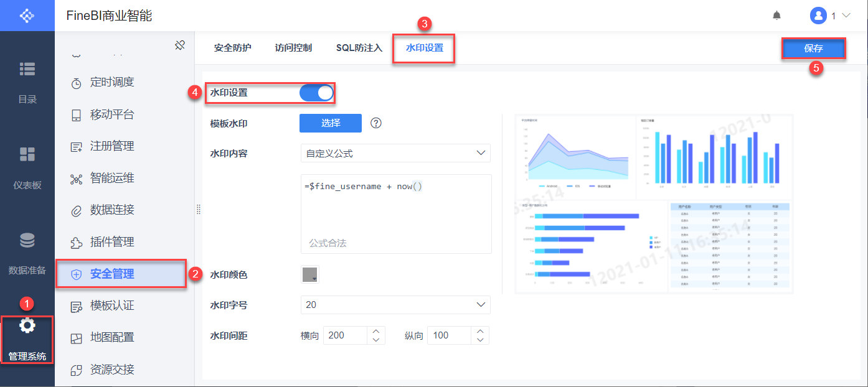Viewport: 868px width, 387px height.
Task: Open the 数据准备 database icon
Action: (x=27, y=240)
